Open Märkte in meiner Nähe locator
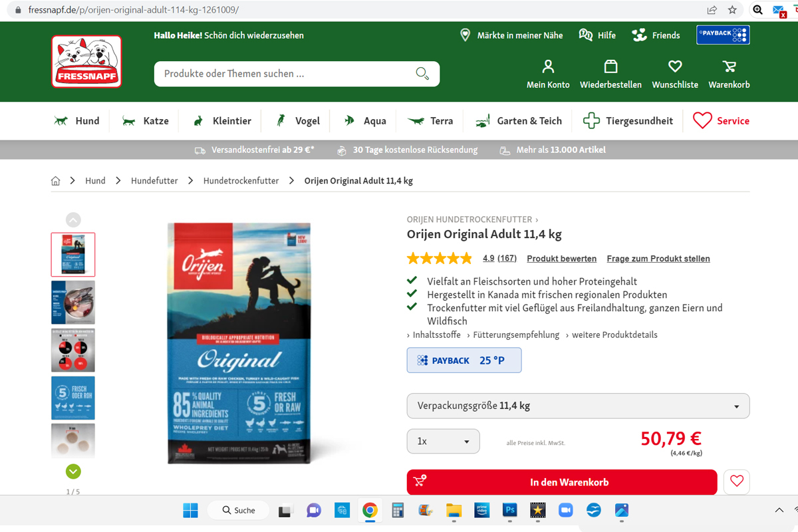Image resolution: width=798 pixels, height=532 pixels. tap(511, 35)
